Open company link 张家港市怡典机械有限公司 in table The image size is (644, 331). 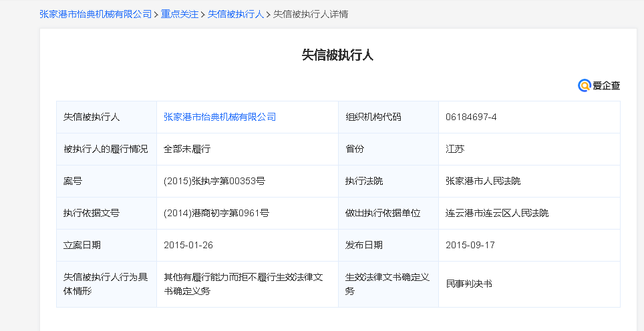click(x=220, y=117)
